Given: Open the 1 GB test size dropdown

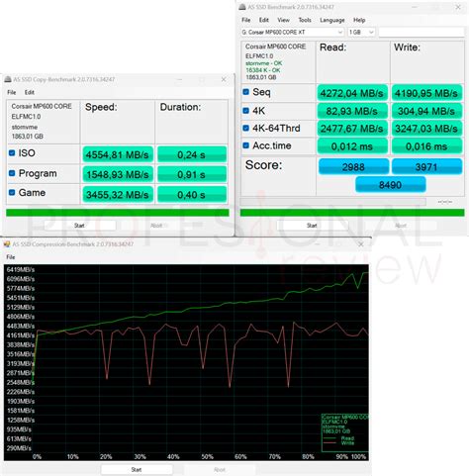Looking at the screenshot, I should (x=361, y=32).
